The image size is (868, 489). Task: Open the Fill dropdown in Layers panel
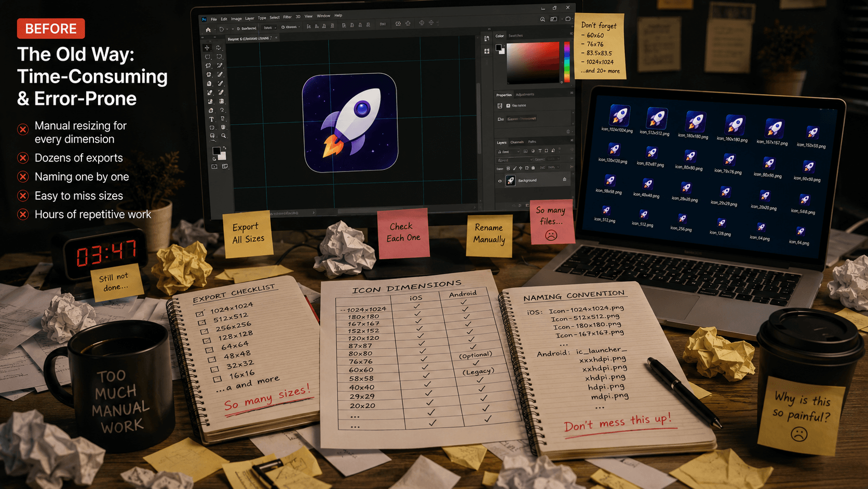coord(553,167)
